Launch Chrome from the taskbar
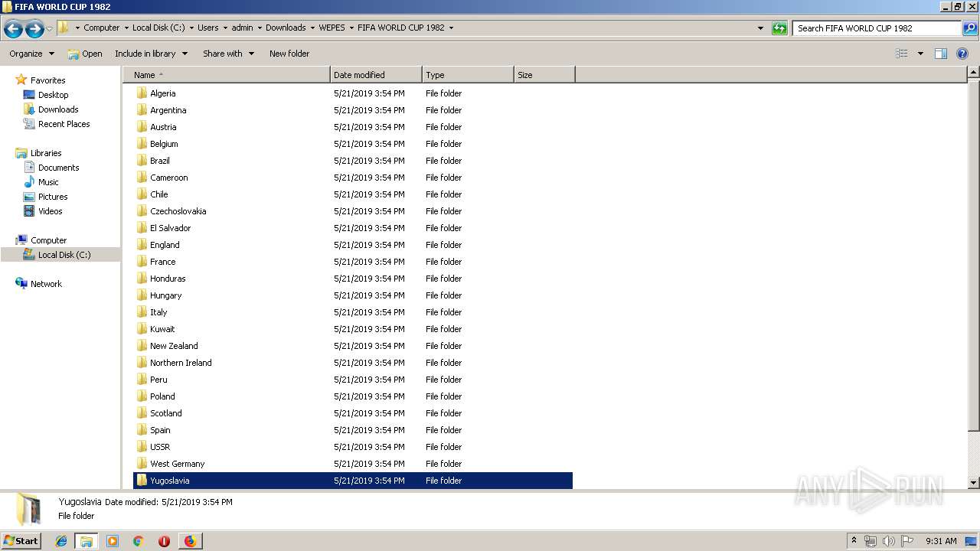The width and height of the screenshot is (980, 551). (138, 541)
